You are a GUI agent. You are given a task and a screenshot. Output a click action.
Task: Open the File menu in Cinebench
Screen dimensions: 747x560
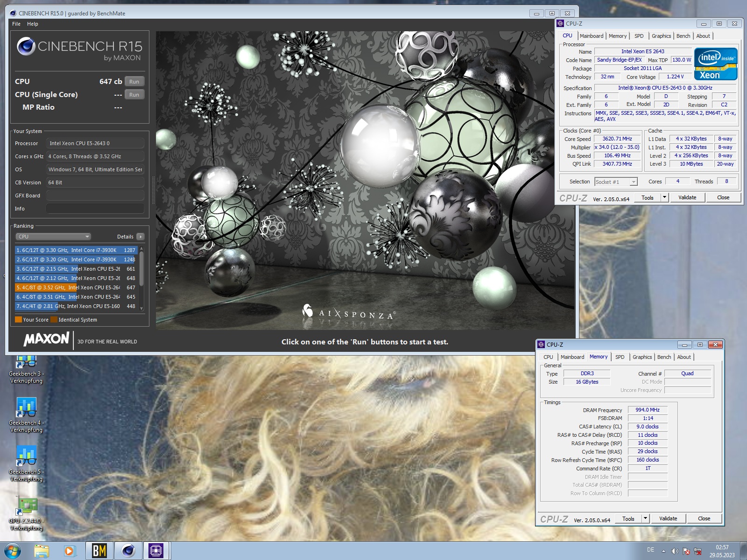16,24
